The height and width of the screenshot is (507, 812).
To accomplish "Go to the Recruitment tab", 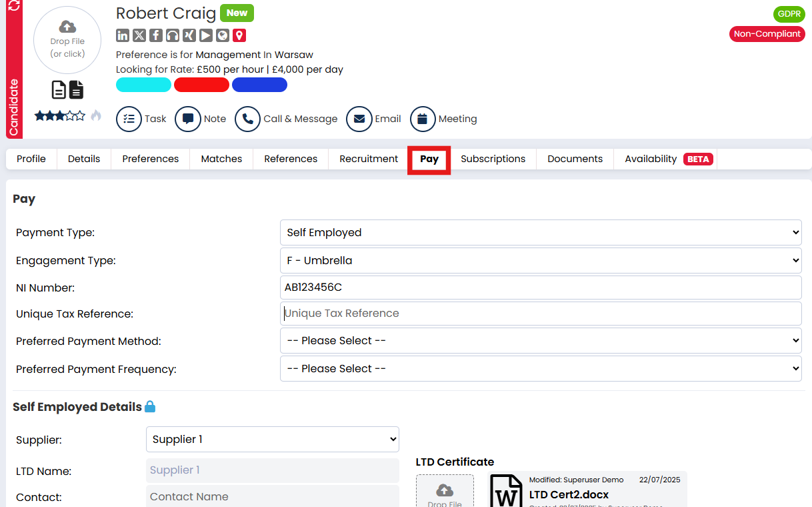I will click(368, 159).
